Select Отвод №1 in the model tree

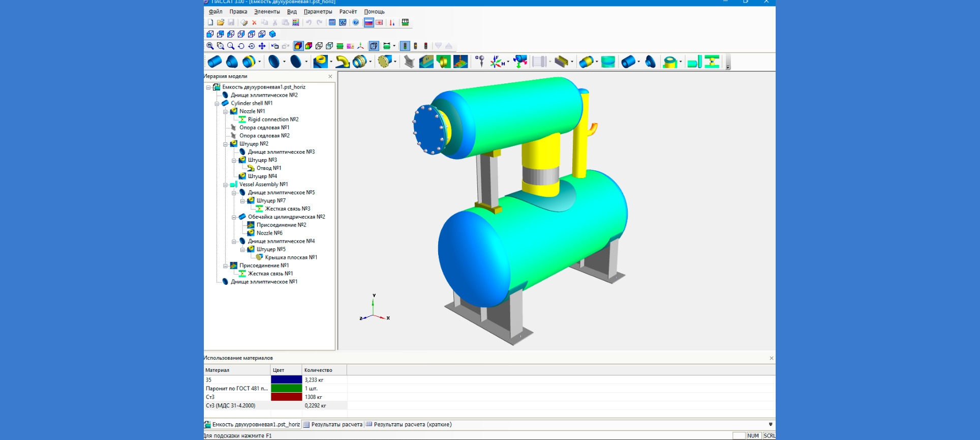pos(268,168)
